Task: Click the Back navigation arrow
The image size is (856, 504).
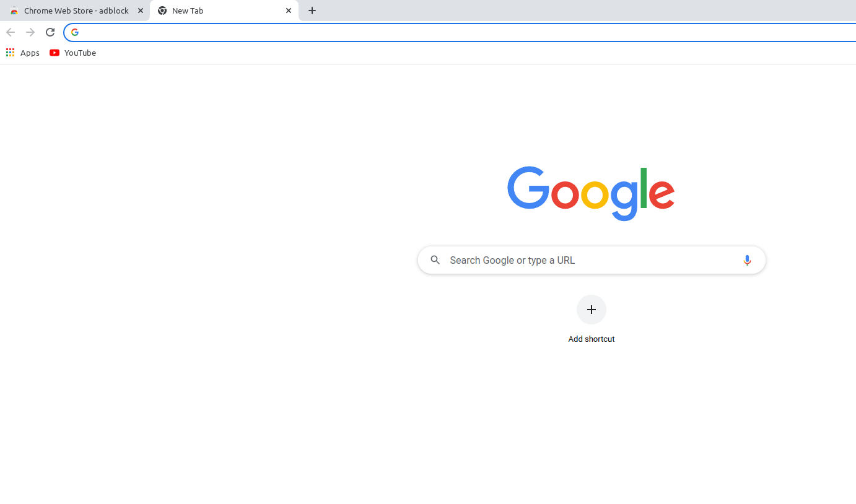Action: coord(11,32)
